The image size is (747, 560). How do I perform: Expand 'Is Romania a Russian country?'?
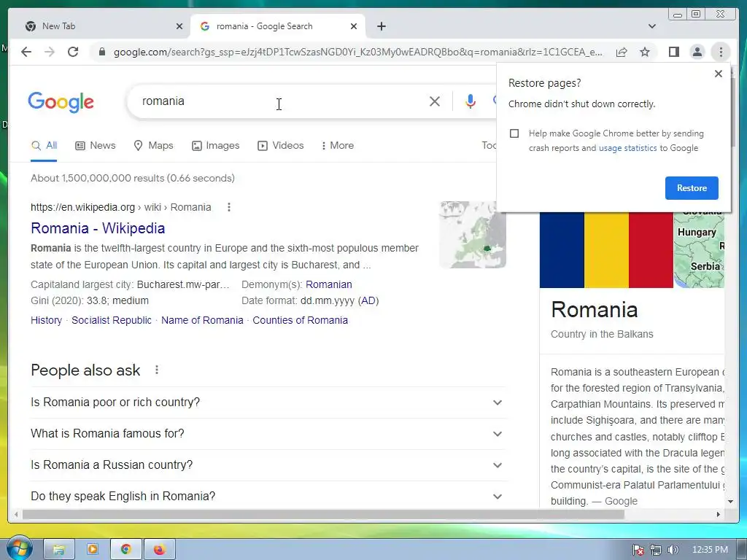click(268, 465)
